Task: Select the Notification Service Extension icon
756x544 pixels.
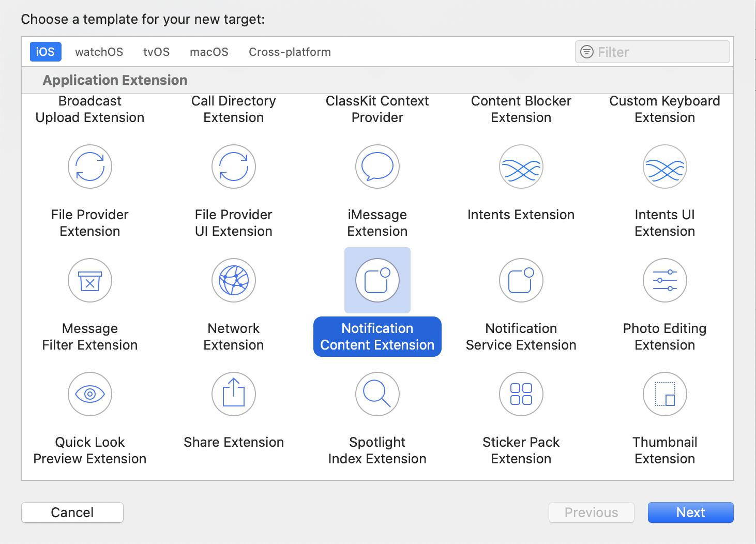Action: [x=521, y=280]
